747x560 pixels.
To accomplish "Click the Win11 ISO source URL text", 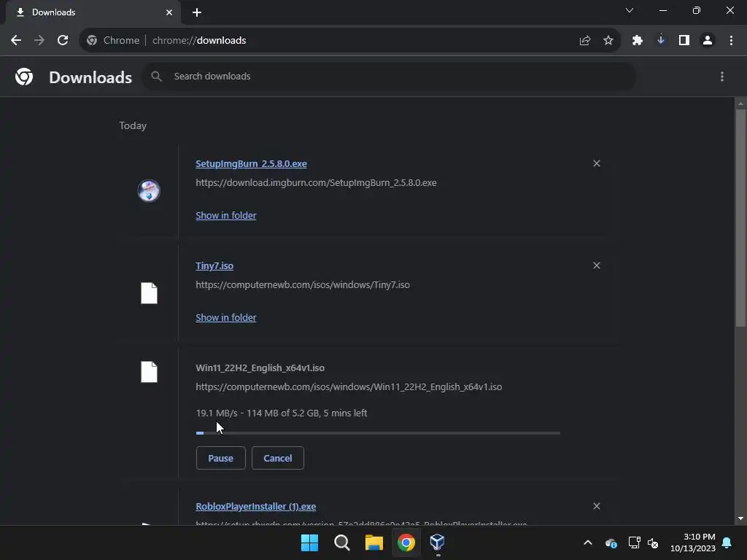I will (349, 387).
